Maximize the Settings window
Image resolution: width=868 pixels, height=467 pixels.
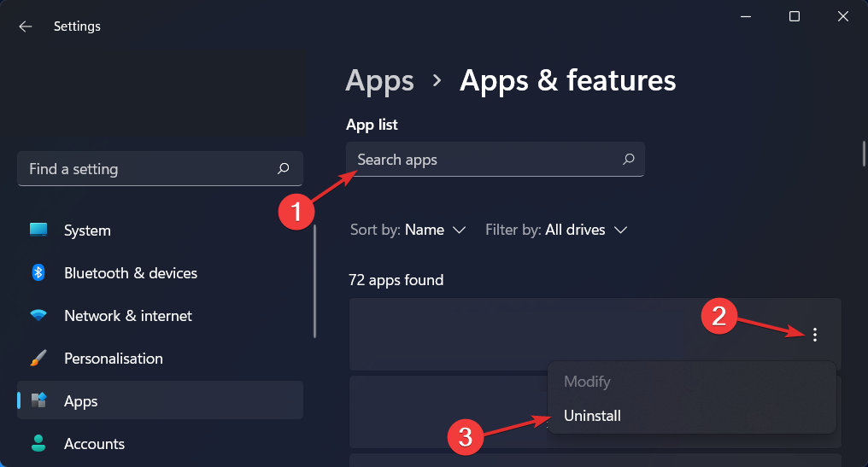pos(794,16)
